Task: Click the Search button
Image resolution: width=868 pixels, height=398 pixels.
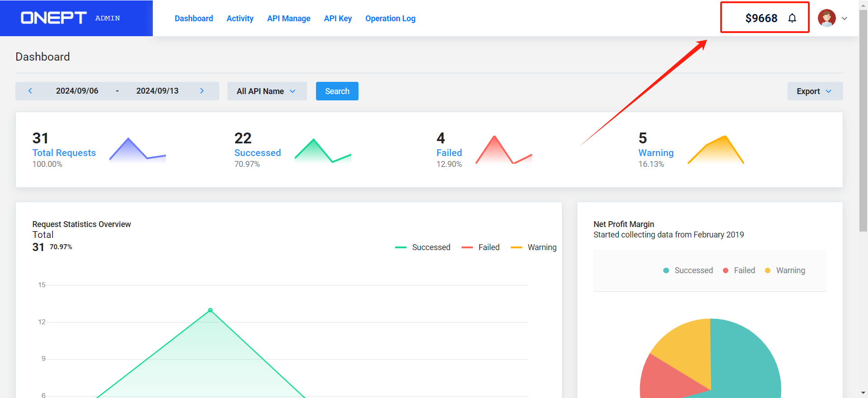Action: click(x=337, y=91)
